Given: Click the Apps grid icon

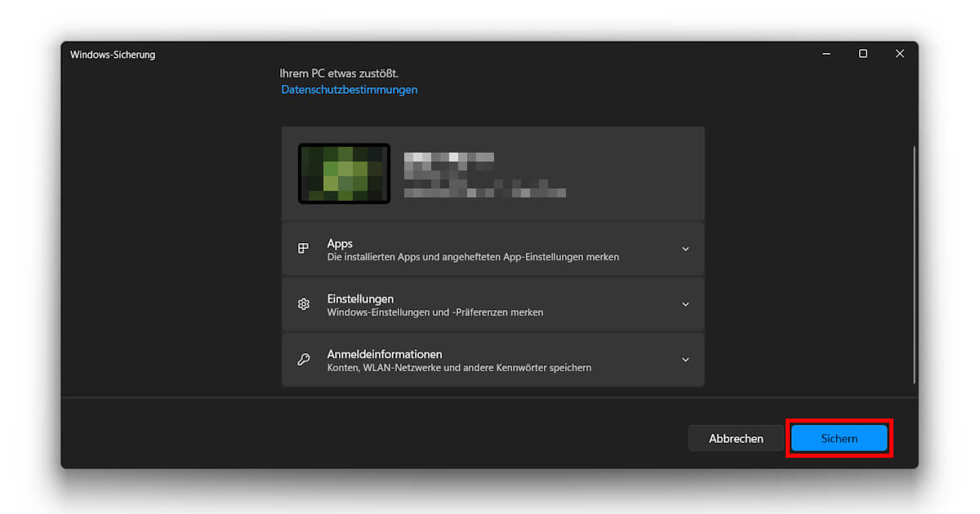Looking at the screenshot, I should point(303,248).
